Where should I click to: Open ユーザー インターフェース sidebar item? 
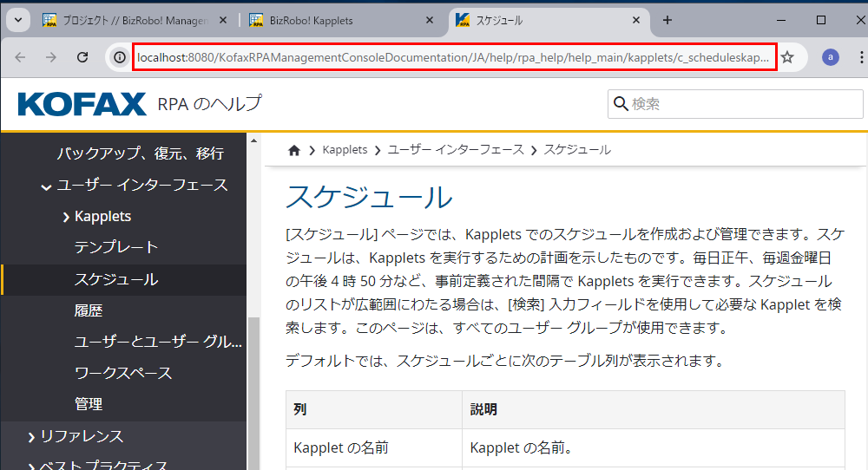142,185
